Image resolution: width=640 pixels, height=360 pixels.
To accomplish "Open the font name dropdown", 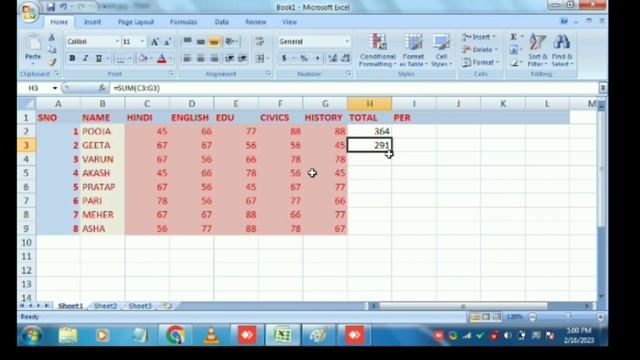I will coord(117,42).
